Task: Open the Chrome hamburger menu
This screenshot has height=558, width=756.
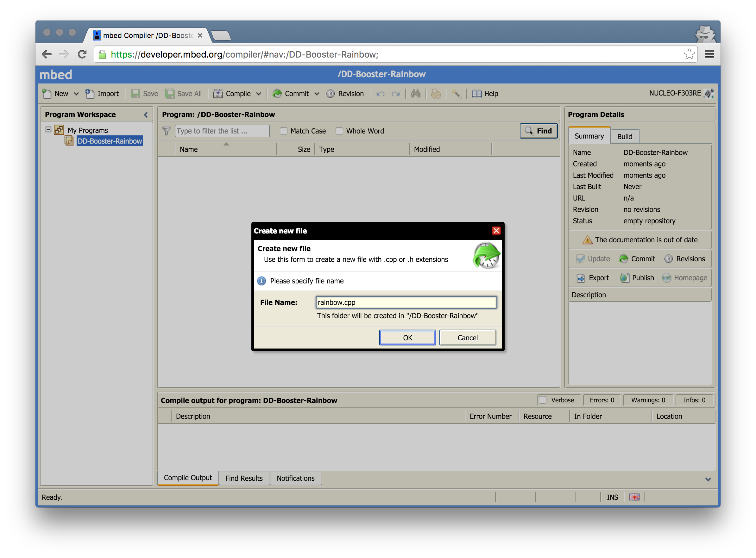Action: pyautogui.click(x=709, y=54)
